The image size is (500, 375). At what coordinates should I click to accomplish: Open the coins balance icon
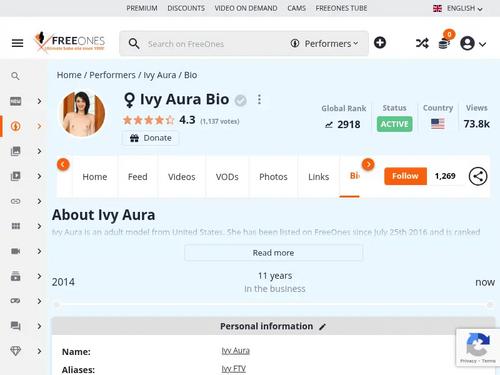444,44
